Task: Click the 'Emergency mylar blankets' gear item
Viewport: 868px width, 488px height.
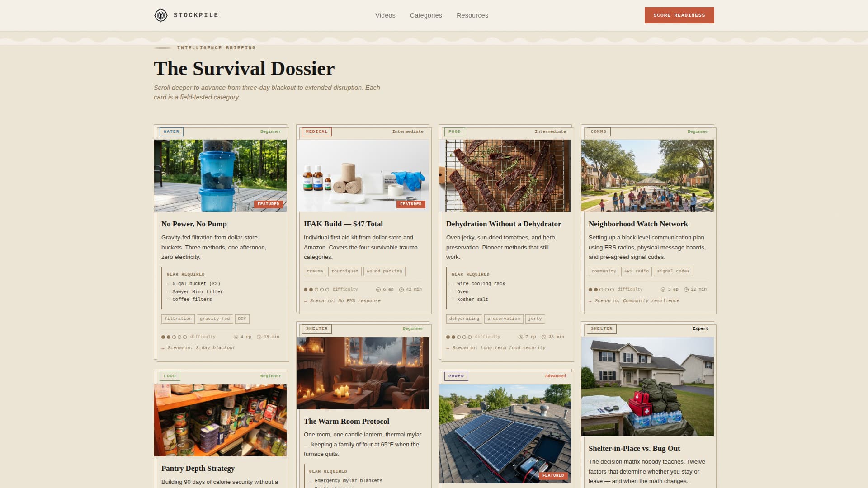Action: coord(346,481)
